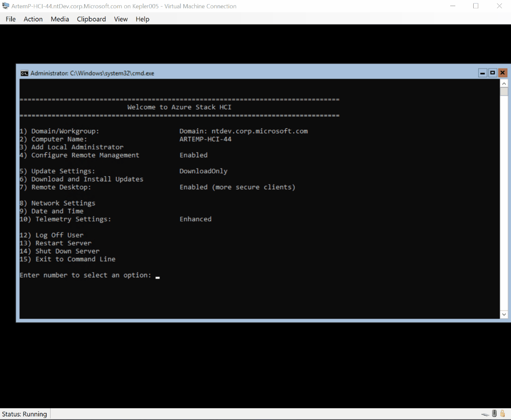This screenshot has height=420, width=511.
Task: Click 'Welcome to Azure Stack HCI' heading
Action: click(179, 107)
